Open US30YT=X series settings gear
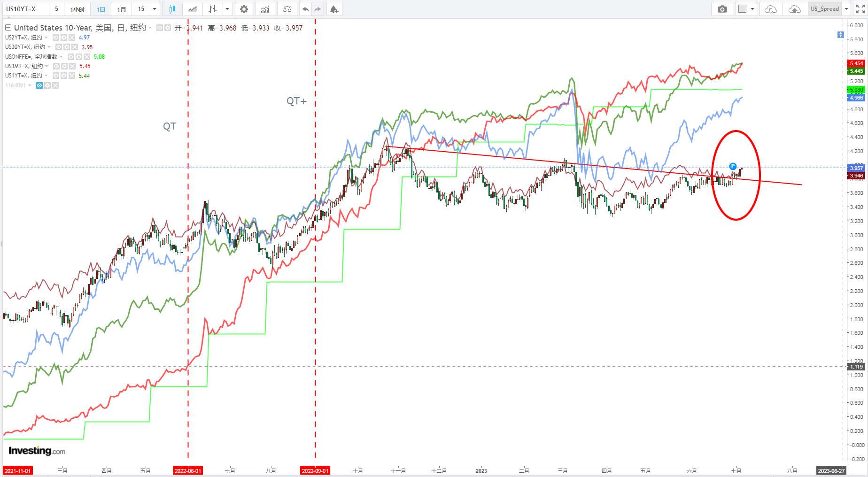The width and height of the screenshot is (868, 477). click(x=67, y=47)
